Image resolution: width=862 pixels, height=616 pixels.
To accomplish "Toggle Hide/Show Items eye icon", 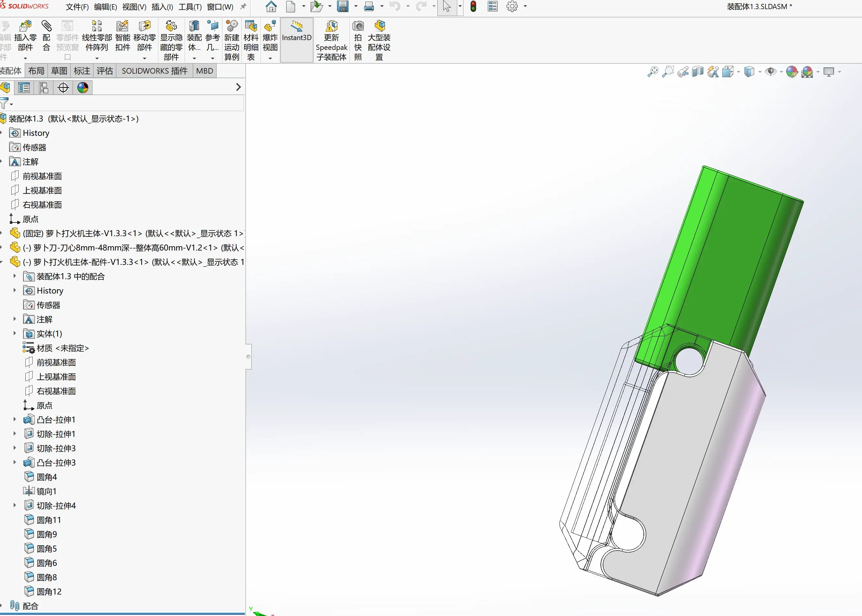I will [x=770, y=72].
